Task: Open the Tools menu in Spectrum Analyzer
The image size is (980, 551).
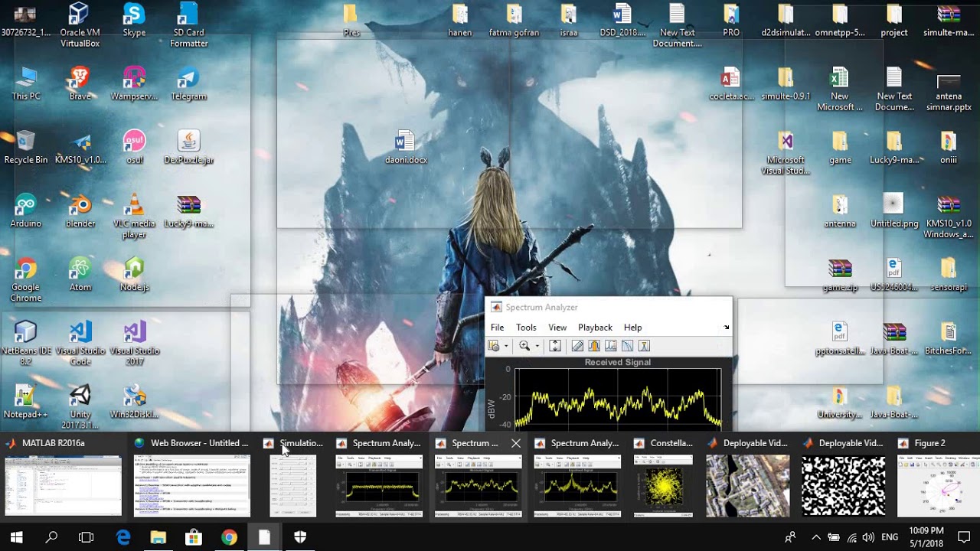Action: tap(526, 328)
